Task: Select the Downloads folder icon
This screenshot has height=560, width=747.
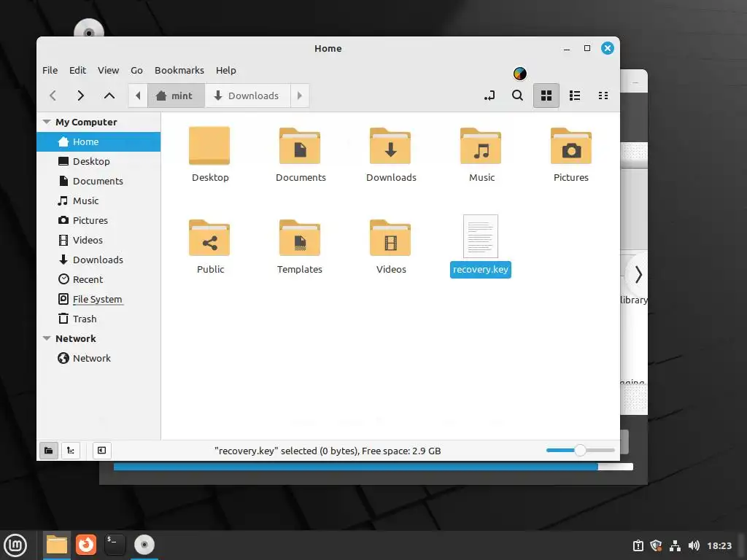Action: pyautogui.click(x=390, y=146)
